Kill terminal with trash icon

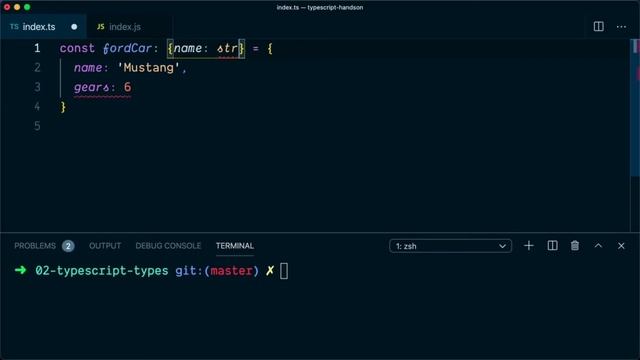coord(575,245)
